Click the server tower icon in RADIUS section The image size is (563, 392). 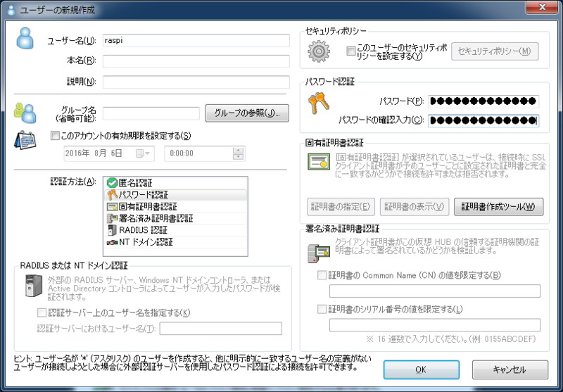pos(34,286)
